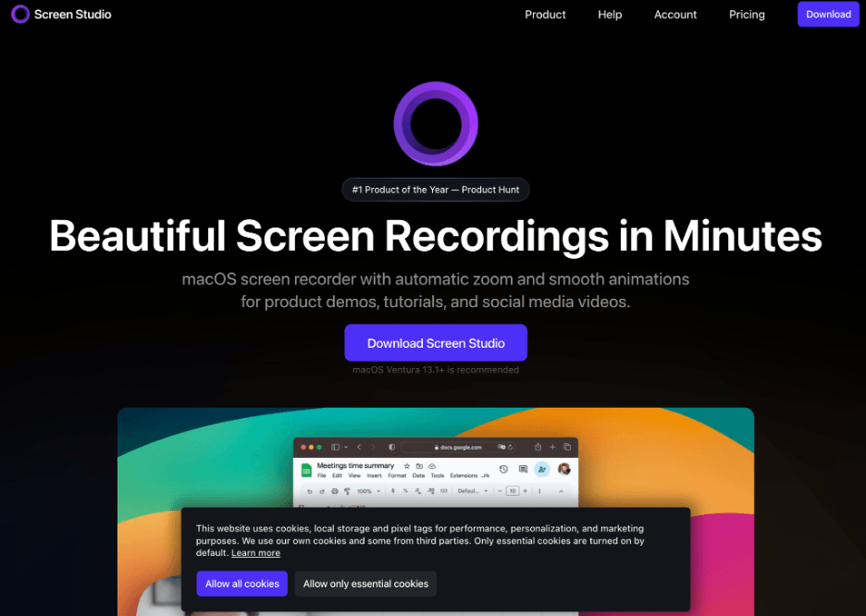Image resolution: width=866 pixels, height=616 pixels.
Task: Collapse the Sheets menus with the up chevron
Action: [x=561, y=491]
